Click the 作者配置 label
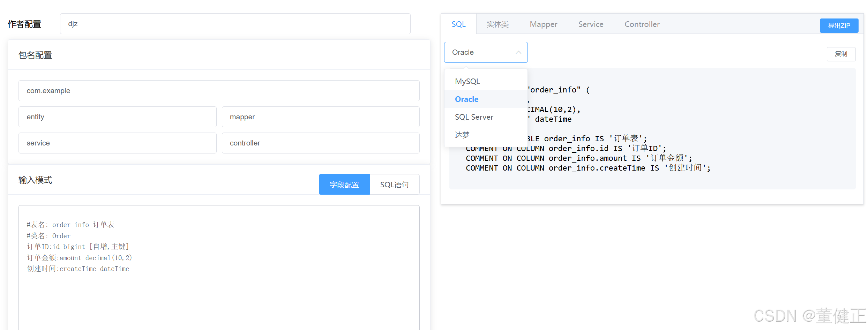This screenshot has height=330, width=868. tap(24, 24)
